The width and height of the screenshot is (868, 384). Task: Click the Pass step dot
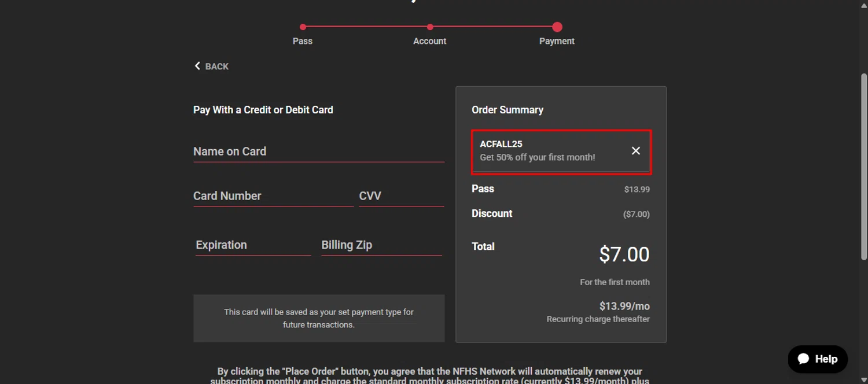click(303, 27)
